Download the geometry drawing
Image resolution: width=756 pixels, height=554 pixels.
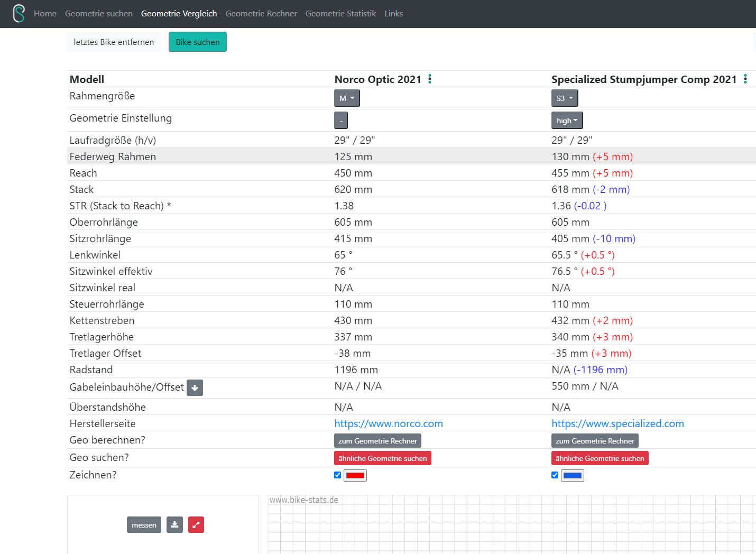(174, 525)
